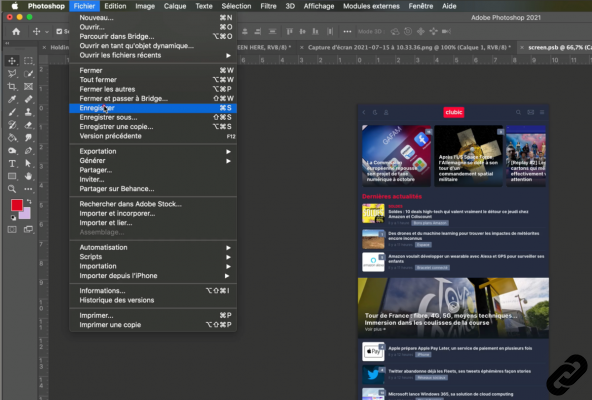
Task: Open the Edition menu in menu bar
Action: coord(115,6)
